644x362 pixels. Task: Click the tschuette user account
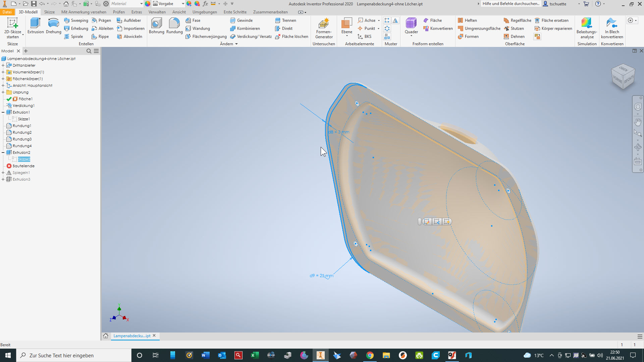[x=558, y=4]
